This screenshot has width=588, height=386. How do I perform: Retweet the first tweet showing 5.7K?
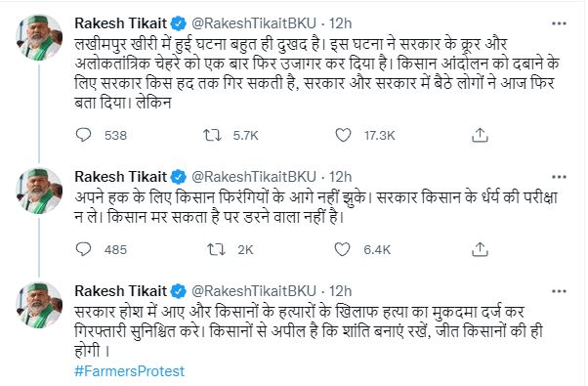tap(212, 135)
